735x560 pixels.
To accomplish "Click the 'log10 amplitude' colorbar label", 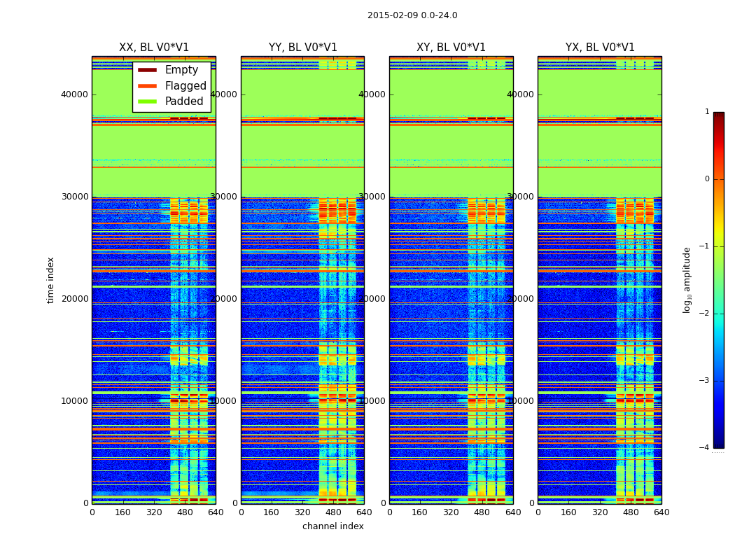I will 687,280.
